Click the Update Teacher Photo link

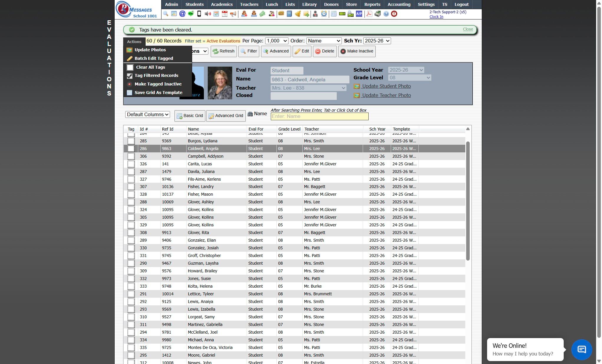(386, 95)
